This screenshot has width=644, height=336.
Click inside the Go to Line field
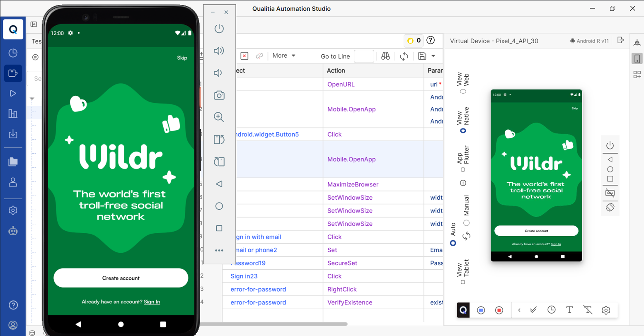click(364, 56)
